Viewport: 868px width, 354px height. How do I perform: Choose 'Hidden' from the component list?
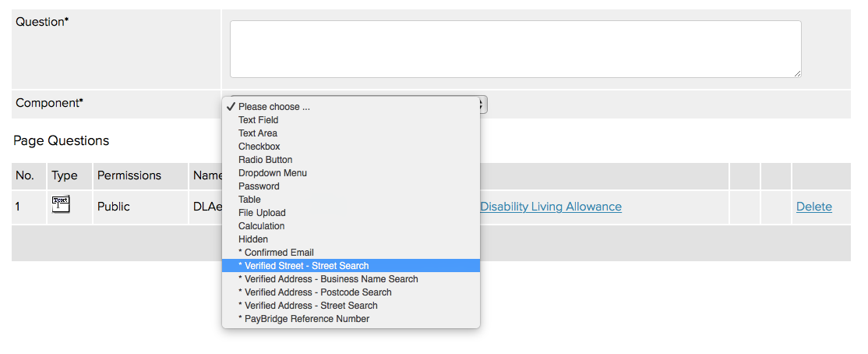[253, 239]
